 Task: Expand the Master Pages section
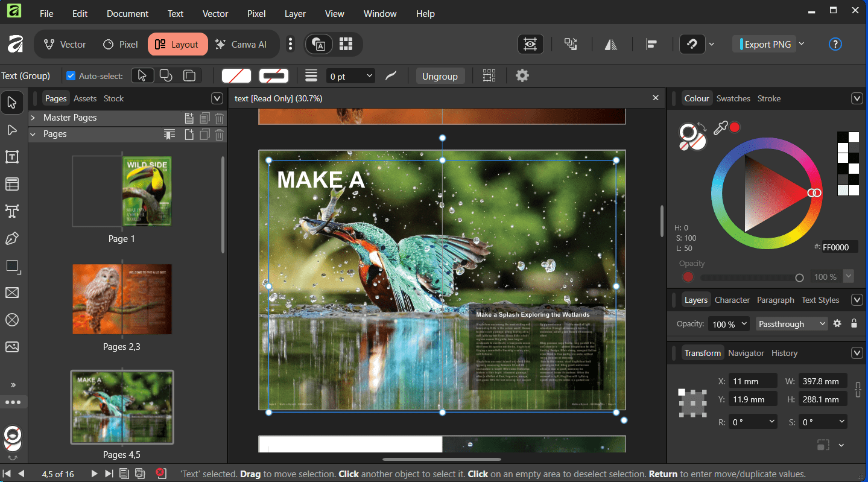(x=34, y=118)
